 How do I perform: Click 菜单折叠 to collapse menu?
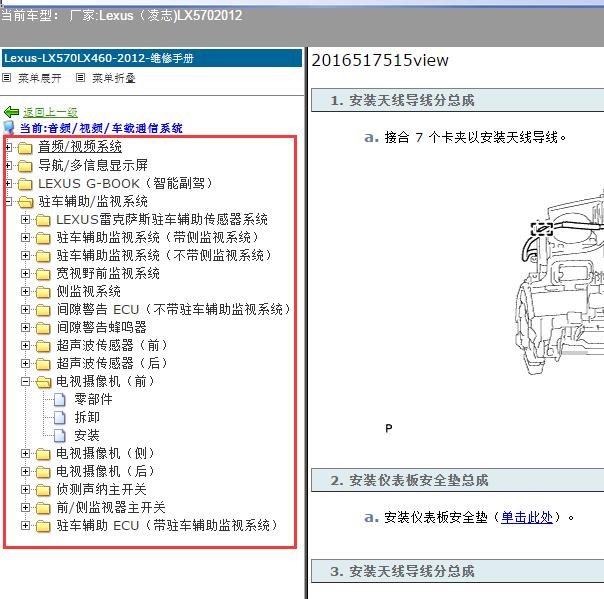pyautogui.click(x=114, y=78)
